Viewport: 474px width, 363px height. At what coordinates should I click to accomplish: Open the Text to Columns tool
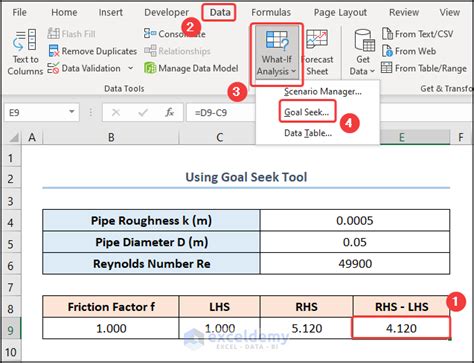click(25, 52)
